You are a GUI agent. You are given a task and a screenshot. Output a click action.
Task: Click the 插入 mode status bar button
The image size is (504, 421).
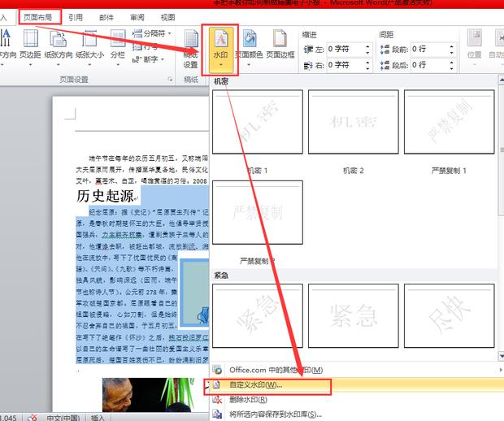pyautogui.click(x=98, y=418)
